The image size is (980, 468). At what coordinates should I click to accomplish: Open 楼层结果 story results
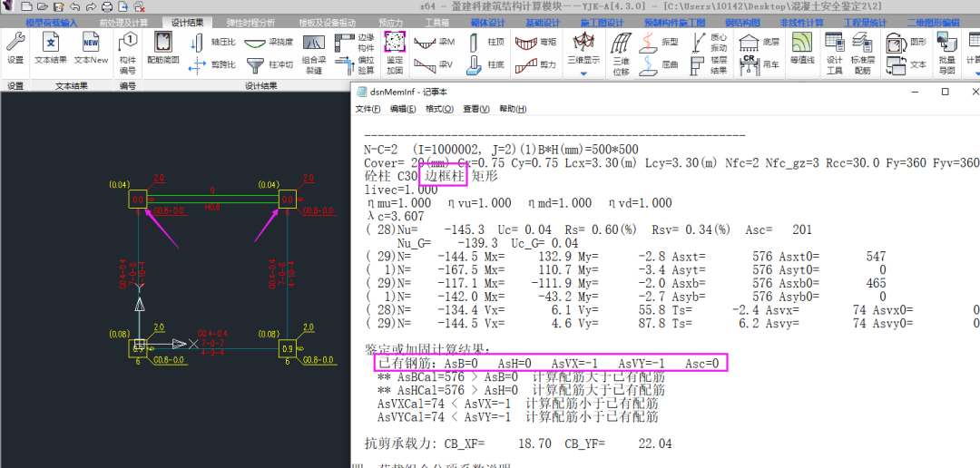[x=710, y=65]
